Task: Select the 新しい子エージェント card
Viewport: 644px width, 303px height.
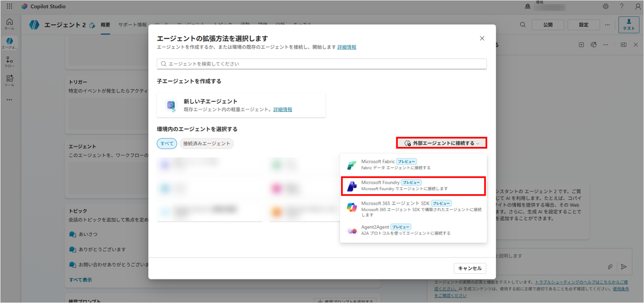Action: pyautogui.click(x=241, y=105)
